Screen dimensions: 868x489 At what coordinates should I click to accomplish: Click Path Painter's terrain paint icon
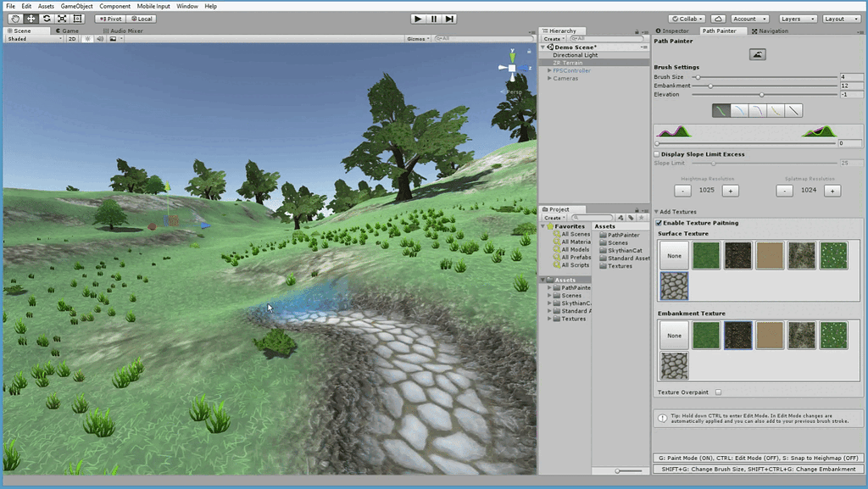coord(758,54)
